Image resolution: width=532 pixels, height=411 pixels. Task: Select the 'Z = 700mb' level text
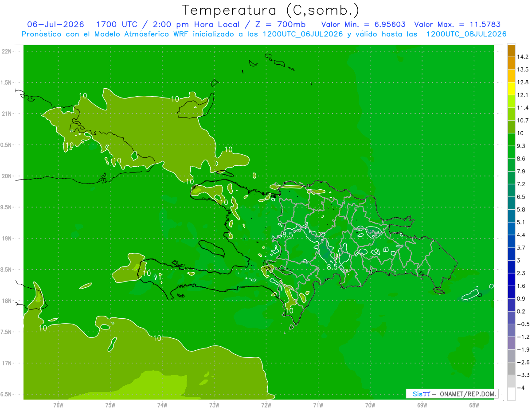[281, 24]
